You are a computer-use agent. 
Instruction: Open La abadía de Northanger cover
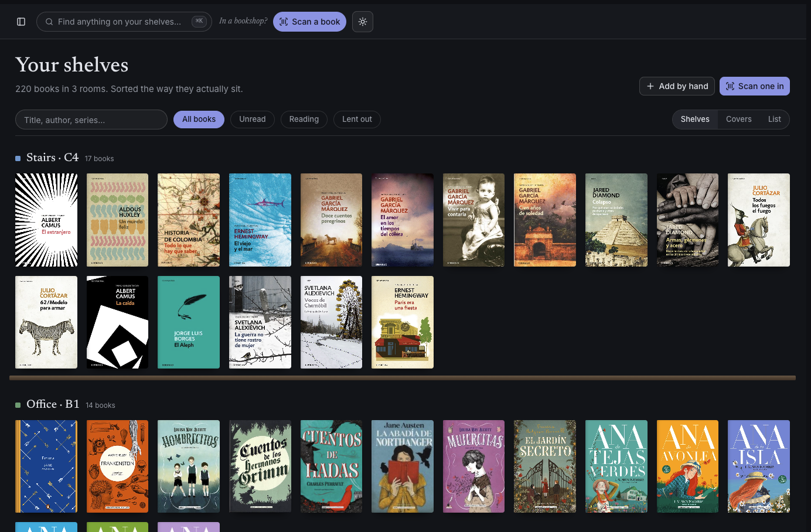[x=403, y=466]
